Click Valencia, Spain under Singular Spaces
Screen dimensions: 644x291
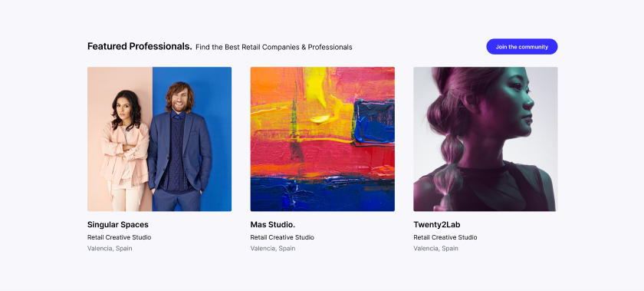(x=110, y=248)
